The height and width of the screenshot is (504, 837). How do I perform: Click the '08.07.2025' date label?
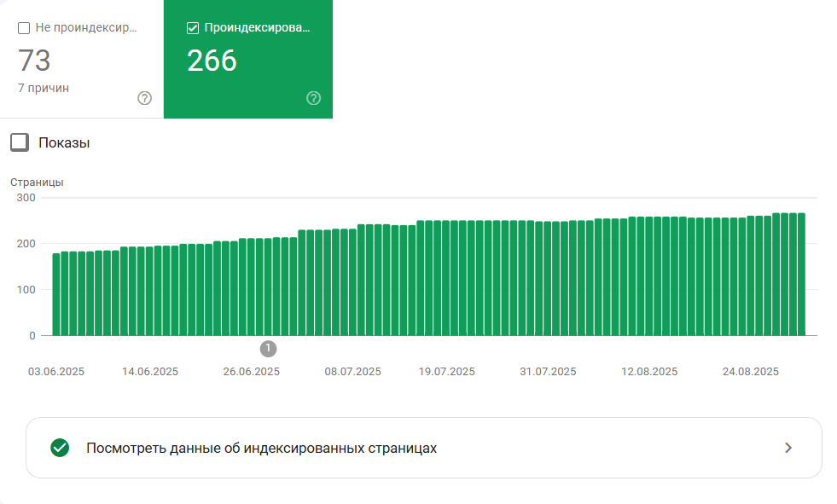click(x=353, y=372)
